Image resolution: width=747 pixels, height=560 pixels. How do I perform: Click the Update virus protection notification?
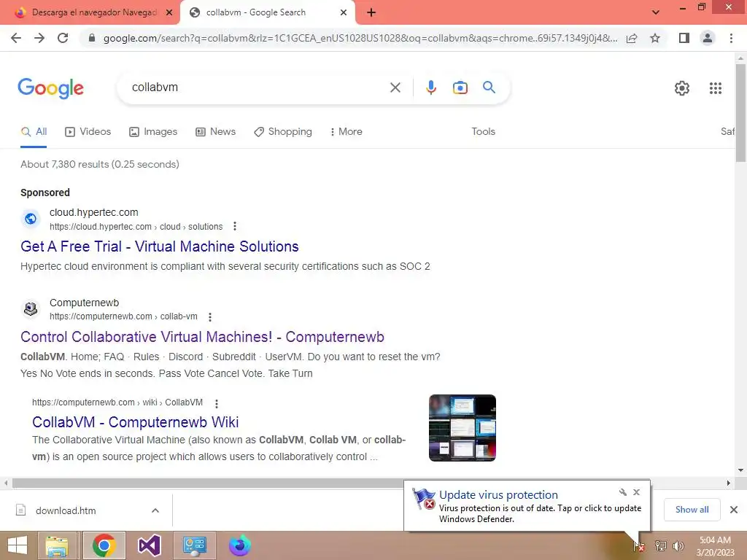(x=527, y=506)
